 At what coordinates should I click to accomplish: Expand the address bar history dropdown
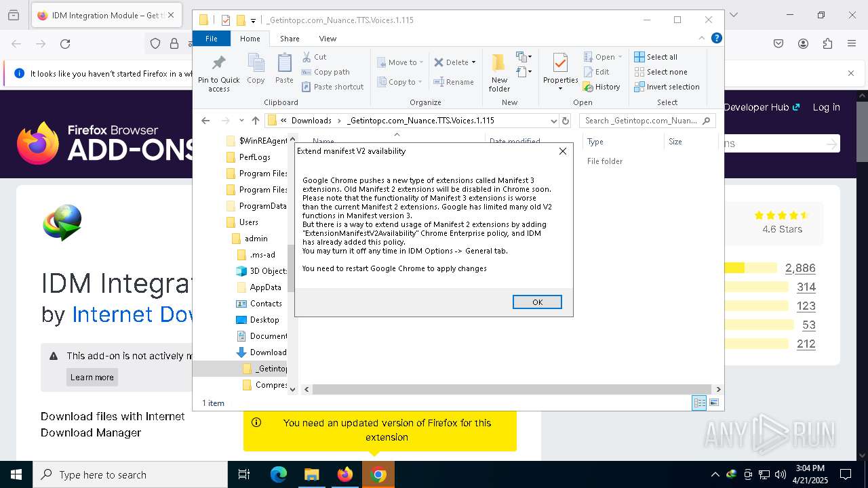pyautogui.click(x=553, y=121)
